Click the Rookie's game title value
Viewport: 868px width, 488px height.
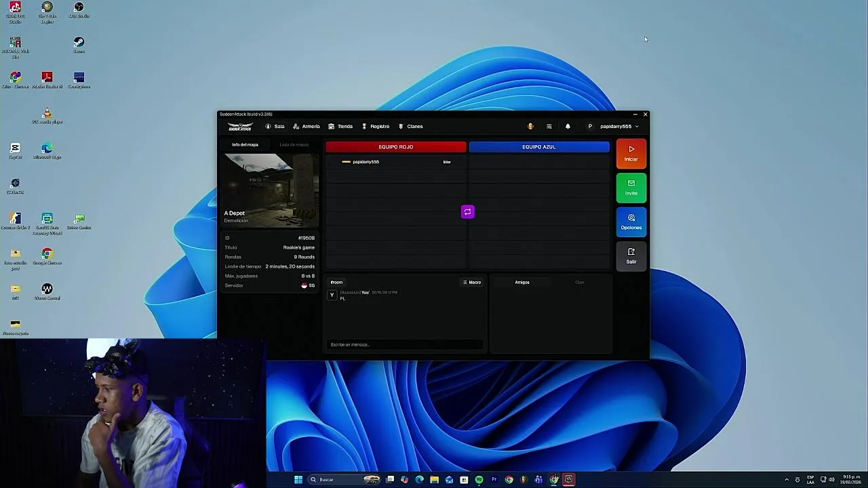299,247
